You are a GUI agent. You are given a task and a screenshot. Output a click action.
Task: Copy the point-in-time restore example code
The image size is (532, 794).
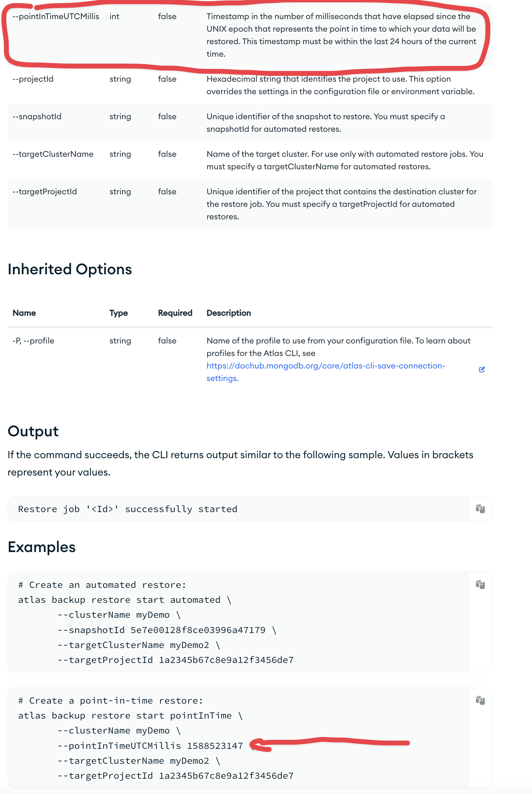(480, 700)
